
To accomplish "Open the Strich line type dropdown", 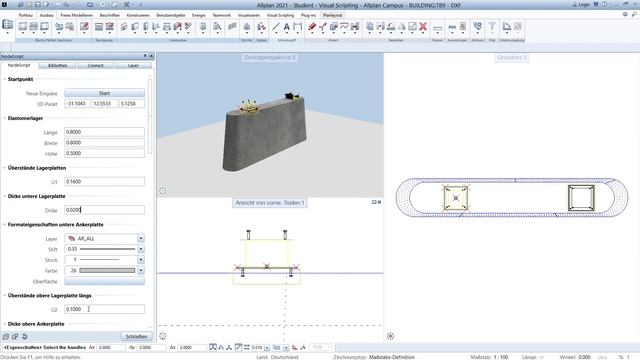I will tap(141, 260).
